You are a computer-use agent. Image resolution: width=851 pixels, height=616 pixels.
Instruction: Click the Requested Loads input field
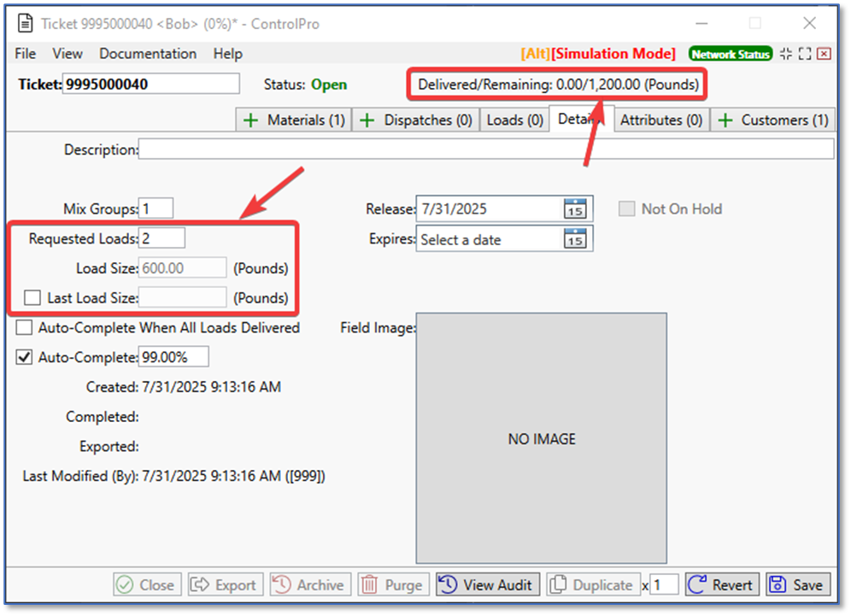tap(162, 238)
